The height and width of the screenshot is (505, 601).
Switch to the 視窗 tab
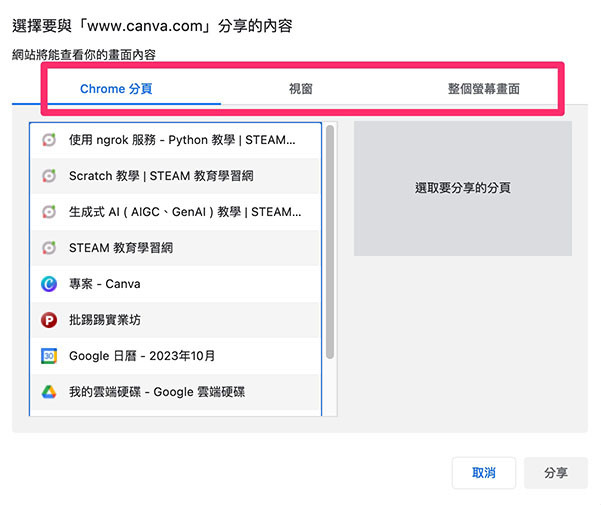point(300,89)
